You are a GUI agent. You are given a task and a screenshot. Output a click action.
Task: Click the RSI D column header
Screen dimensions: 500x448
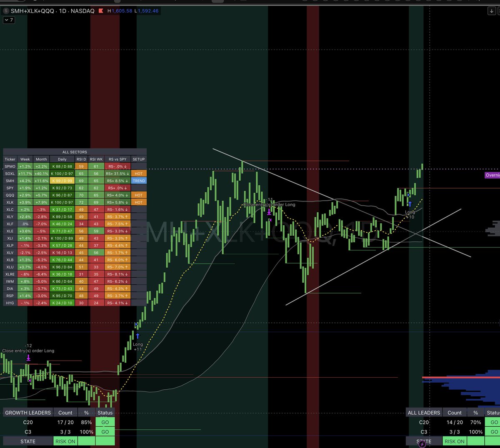(x=81, y=159)
